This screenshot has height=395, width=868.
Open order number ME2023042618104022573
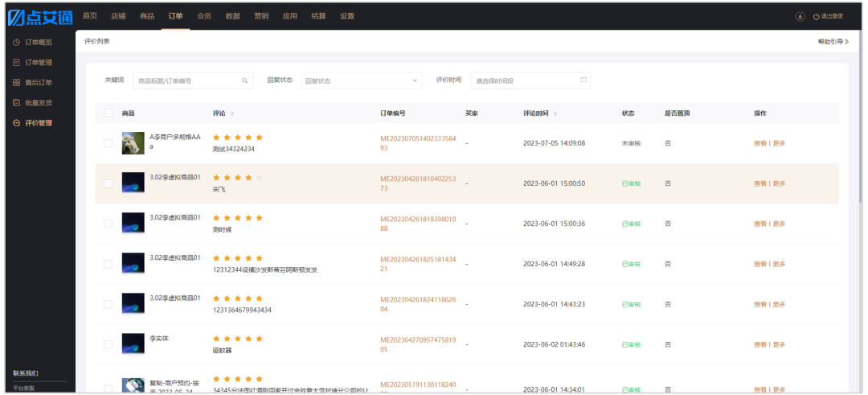418,183
